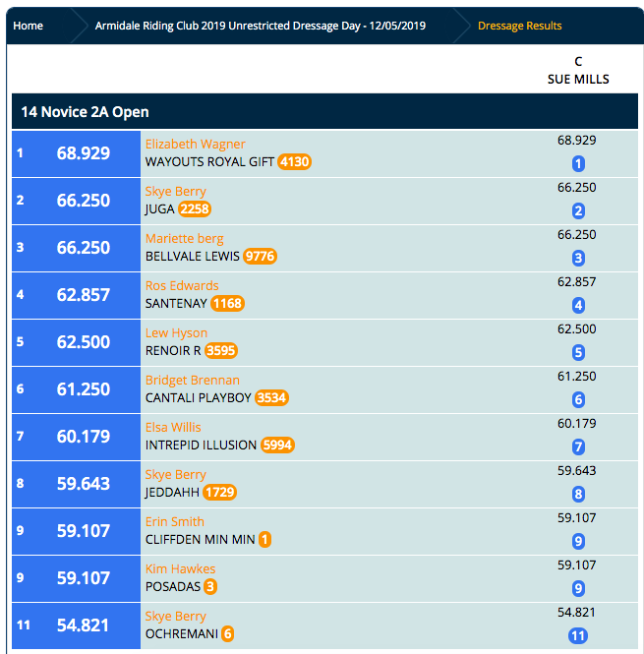Click judge rank circle 4 for SANTENAY
This screenshot has height=654, width=644.
578,305
